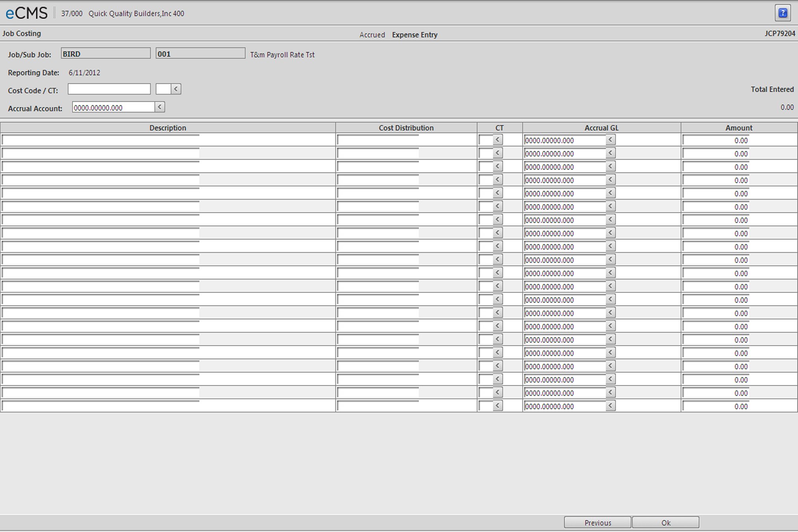Click the Reporting Date value 6/11/2012
The width and height of the screenshot is (798, 532).
point(84,73)
